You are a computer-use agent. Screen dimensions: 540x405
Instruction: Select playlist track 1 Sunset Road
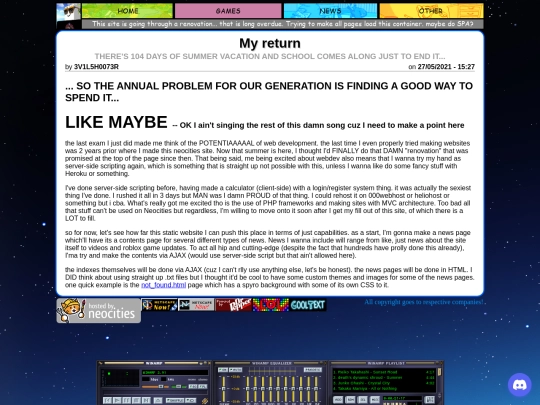384,372
